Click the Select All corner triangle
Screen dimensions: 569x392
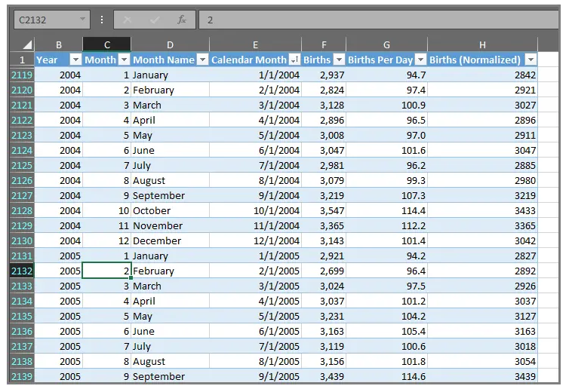pos(27,44)
